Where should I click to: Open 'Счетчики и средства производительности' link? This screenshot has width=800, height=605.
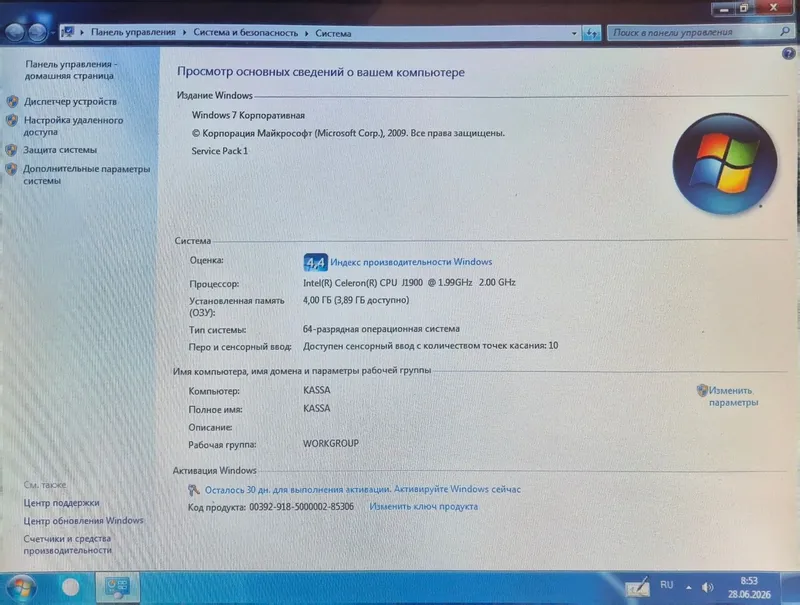[x=67, y=544]
